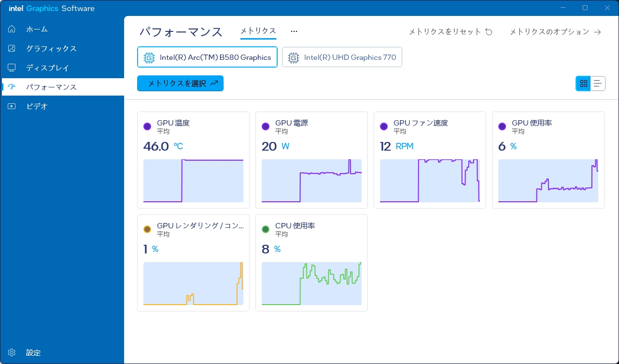Select パフォーマンス in the sidebar

tap(62, 87)
